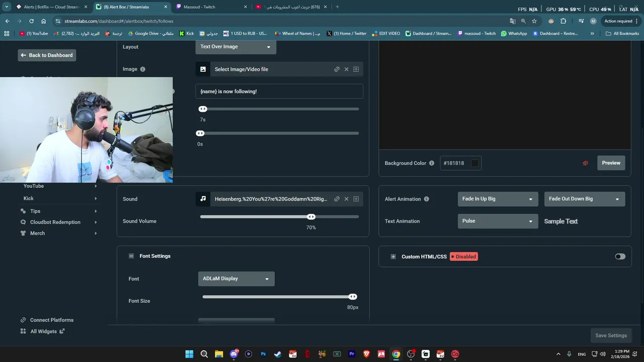The width and height of the screenshot is (644, 362).
Task: Remove the Heisenberg sound file
Action: 346,199
